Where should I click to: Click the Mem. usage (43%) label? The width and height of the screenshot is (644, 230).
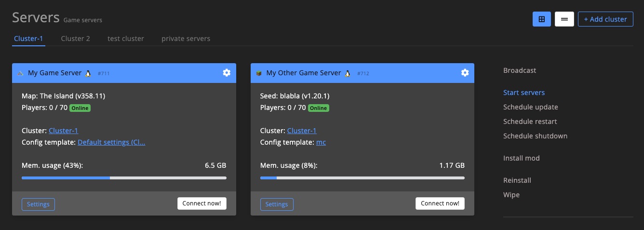pos(53,165)
